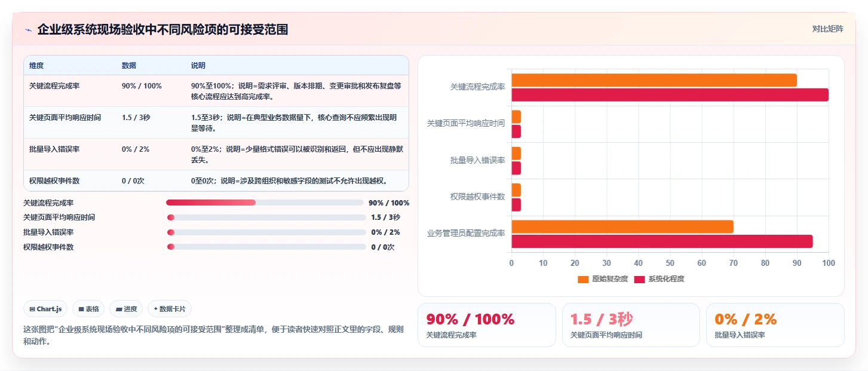Click the red bar for 关键流程完成率 in the chart
This screenshot has width=868, height=371.
(x=670, y=94)
